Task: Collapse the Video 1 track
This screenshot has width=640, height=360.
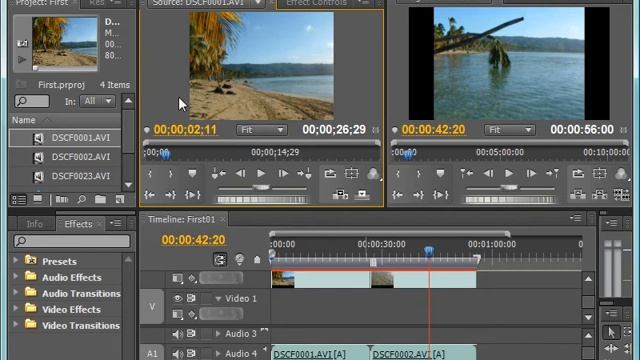Action: (218, 299)
